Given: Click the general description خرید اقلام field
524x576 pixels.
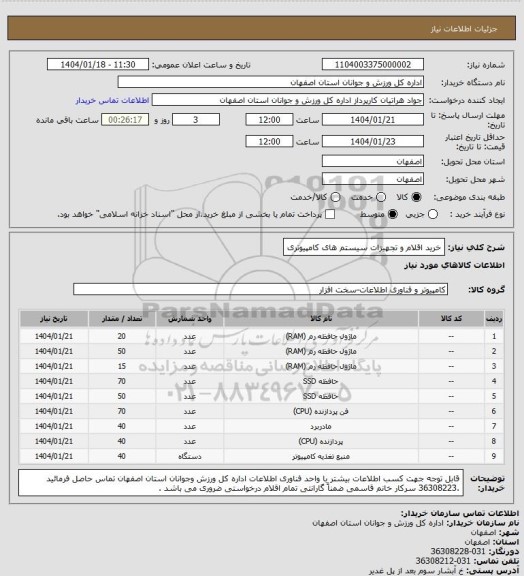Looking at the screenshot, I should coord(364,247).
